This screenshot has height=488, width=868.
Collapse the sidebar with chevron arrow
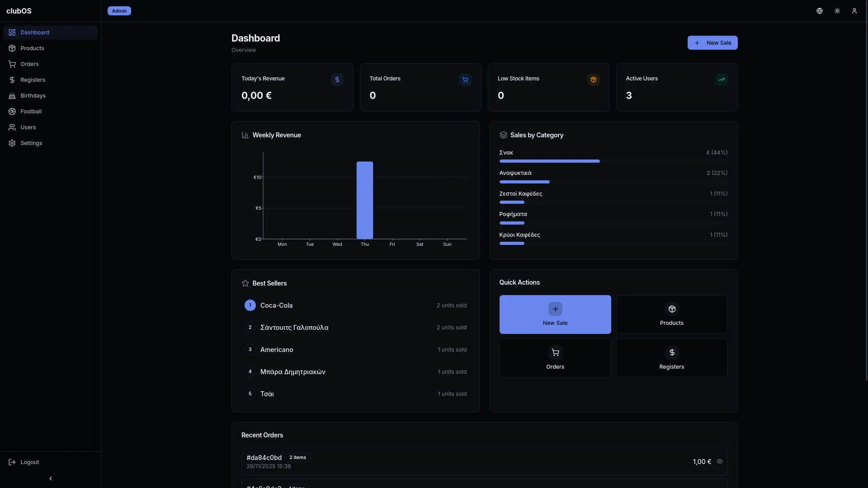coord(50,478)
